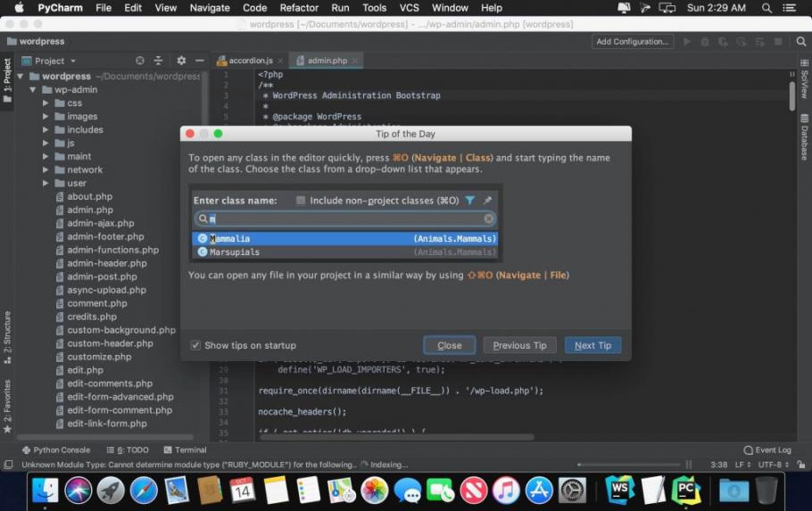
Task: Click the indexing progress bar in status bar
Action: pyautogui.click(x=629, y=465)
